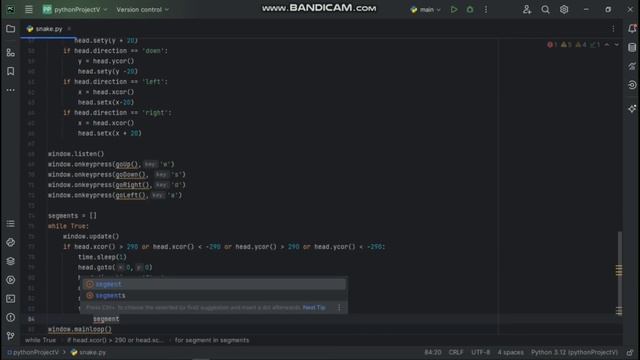
Task: Expand the pythonProjectV project dropdown
Action: (x=75, y=9)
